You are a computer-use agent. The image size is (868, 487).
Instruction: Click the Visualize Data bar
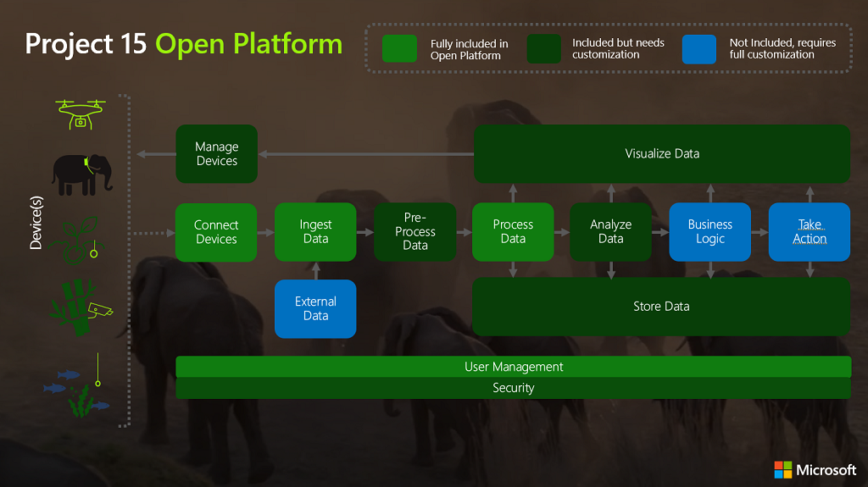pos(662,154)
